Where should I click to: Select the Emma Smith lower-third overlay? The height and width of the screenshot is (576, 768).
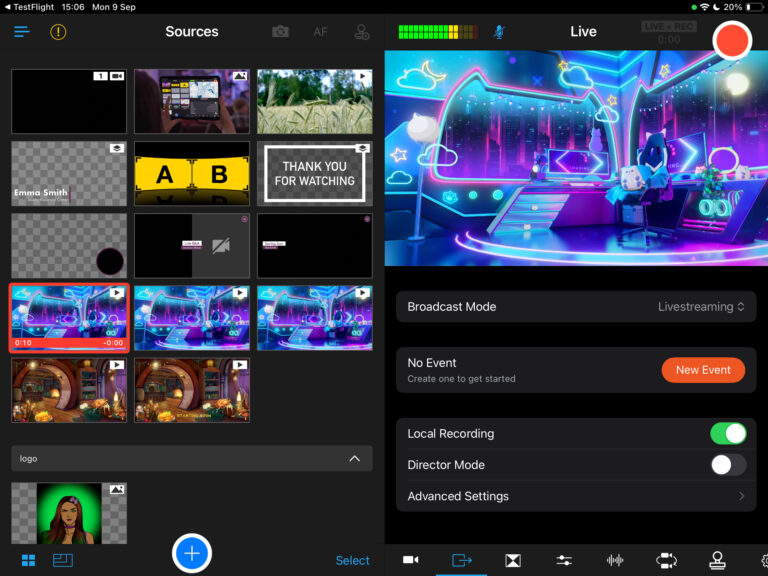69,174
